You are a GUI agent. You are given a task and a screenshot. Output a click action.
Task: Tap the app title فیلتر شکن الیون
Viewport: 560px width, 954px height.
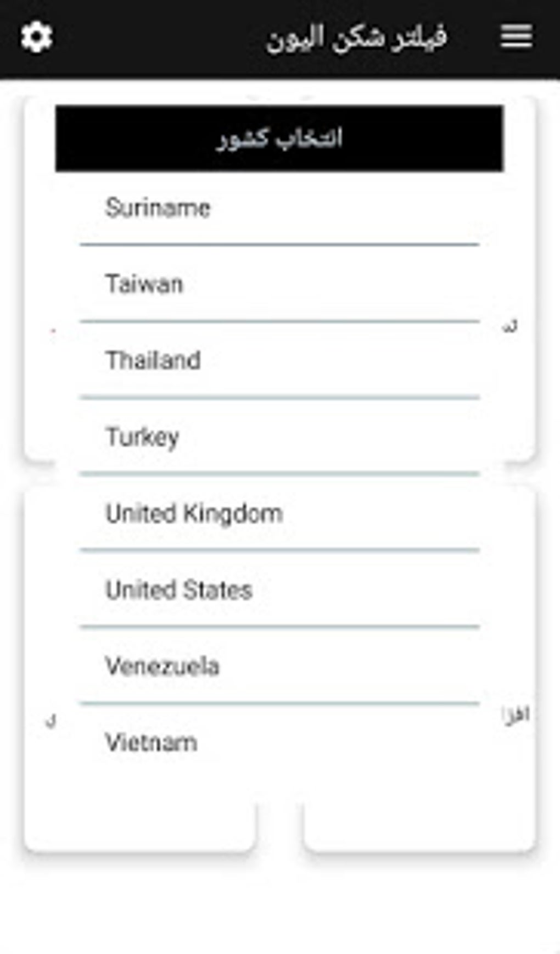pyautogui.click(x=356, y=38)
